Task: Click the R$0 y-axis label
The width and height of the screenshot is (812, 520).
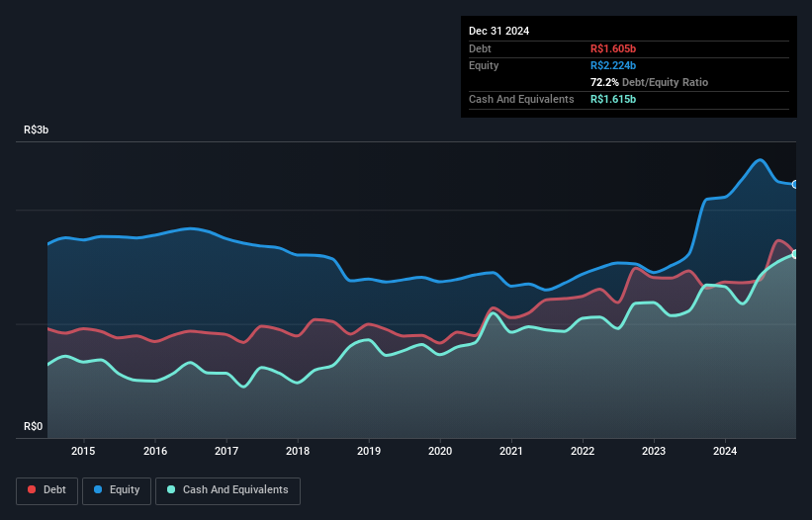Action: (x=34, y=426)
